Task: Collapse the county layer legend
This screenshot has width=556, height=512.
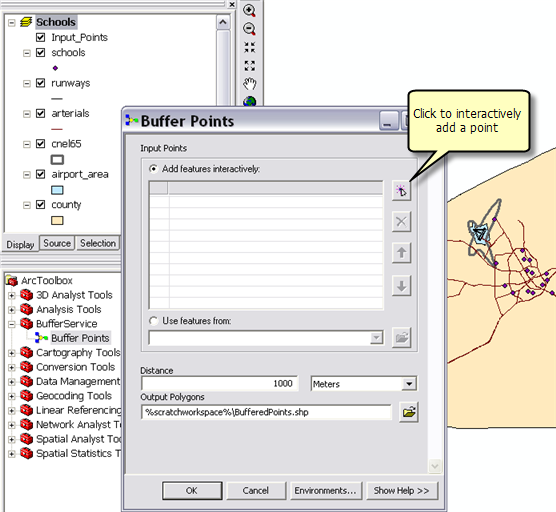Action: [x=27, y=205]
